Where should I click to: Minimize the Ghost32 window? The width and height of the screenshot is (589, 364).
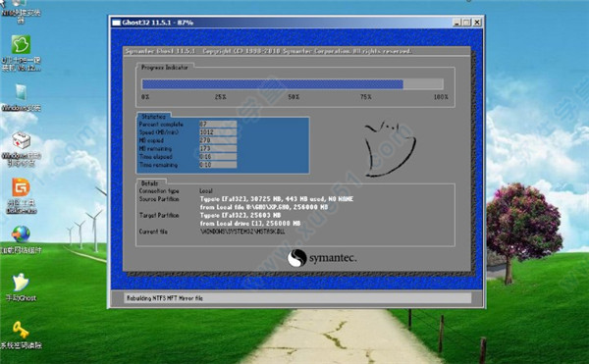pyautogui.click(x=456, y=23)
